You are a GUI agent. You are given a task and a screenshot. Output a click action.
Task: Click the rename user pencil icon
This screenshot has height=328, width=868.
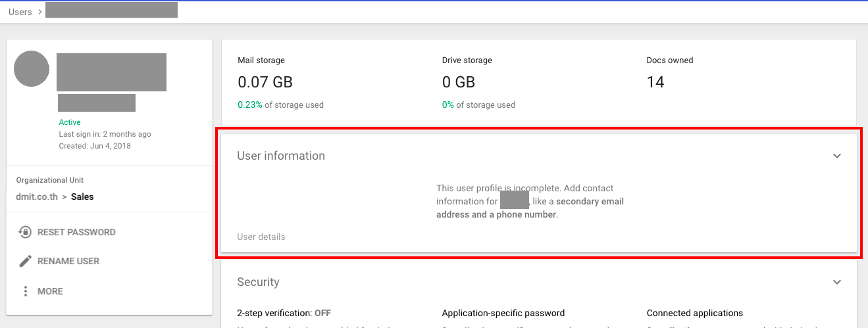25,261
